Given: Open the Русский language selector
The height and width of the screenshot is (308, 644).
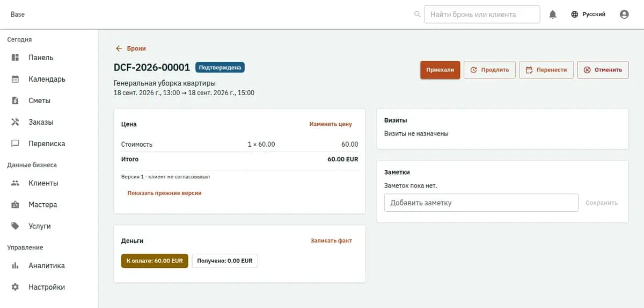Looking at the screenshot, I should pyautogui.click(x=588, y=15).
